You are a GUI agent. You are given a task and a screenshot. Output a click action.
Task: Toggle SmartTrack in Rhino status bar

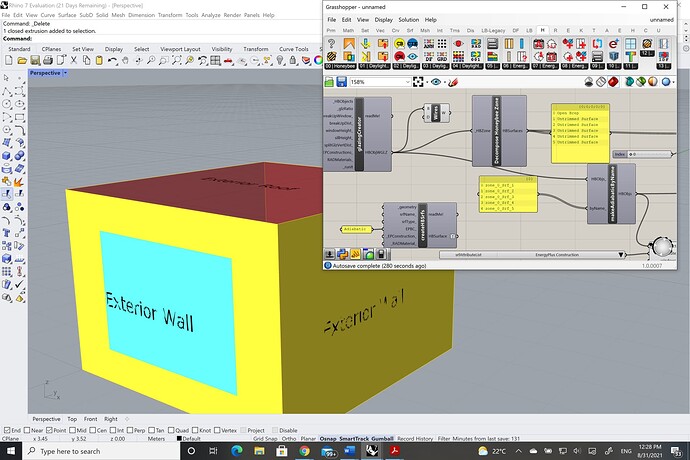pos(354,439)
